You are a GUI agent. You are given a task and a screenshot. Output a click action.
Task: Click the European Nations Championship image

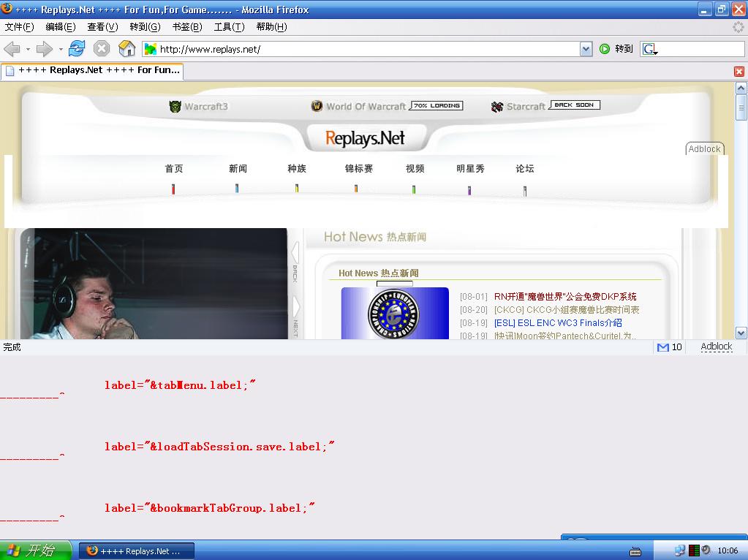(395, 314)
